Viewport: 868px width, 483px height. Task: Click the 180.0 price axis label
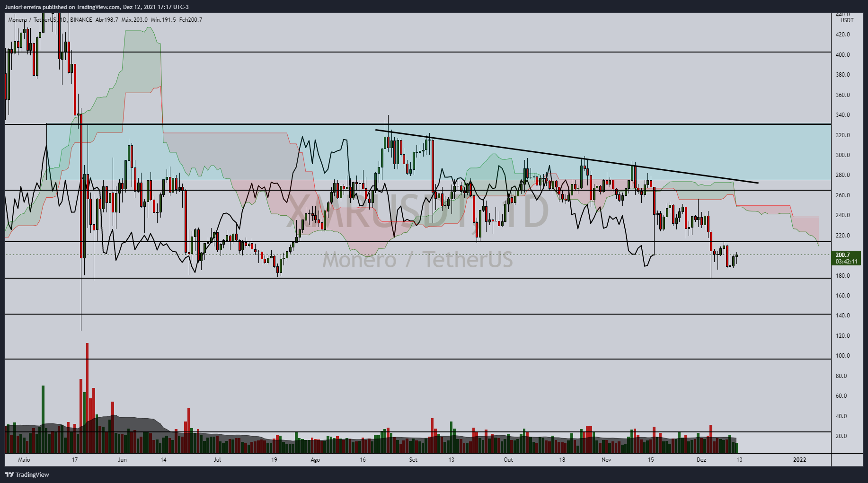coord(842,276)
